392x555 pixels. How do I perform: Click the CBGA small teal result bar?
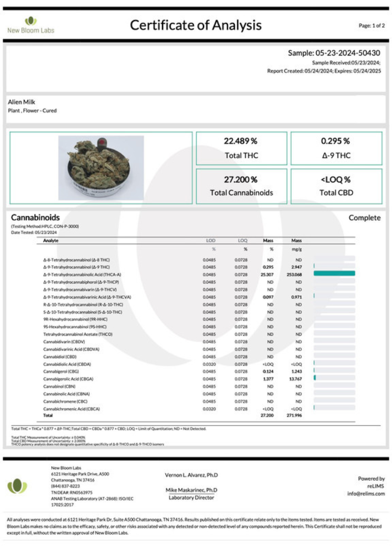315,379
